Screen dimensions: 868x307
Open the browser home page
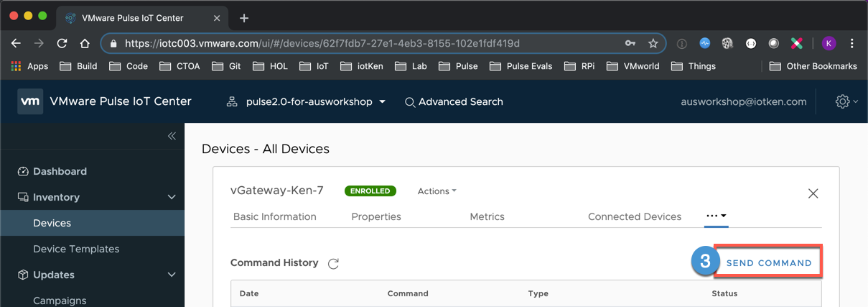85,43
